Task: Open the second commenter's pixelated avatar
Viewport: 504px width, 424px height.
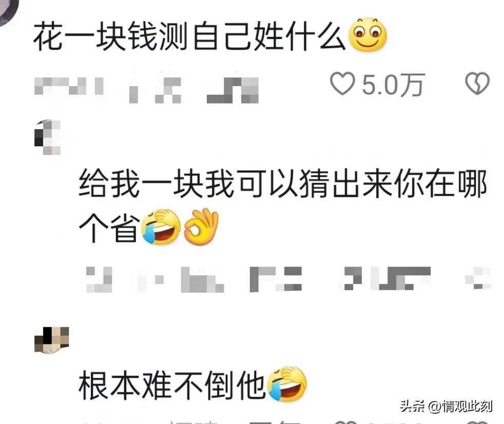Action: pyautogui.click(x=48, y=137)
